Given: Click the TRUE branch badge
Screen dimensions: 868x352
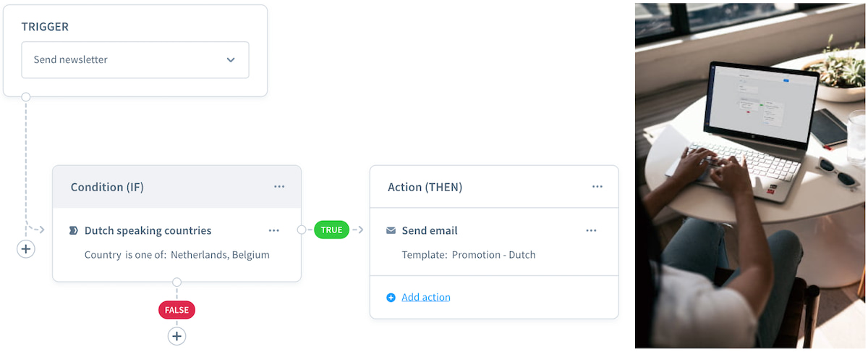Looking at the screenshot, I should point(331,230).
